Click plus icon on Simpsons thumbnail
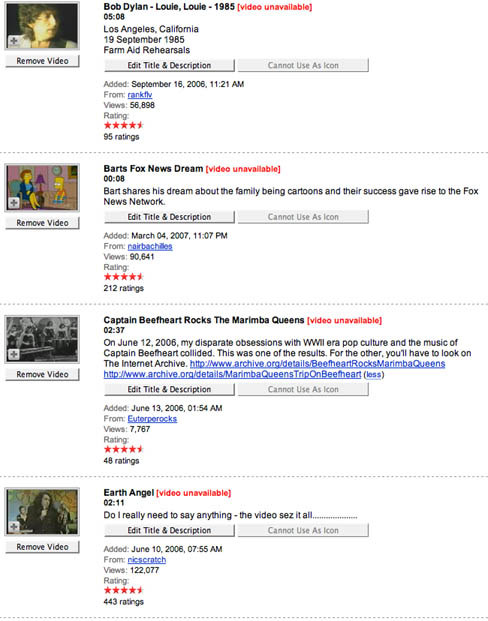The height and width of the screenshot is (621, 488). 14,203
